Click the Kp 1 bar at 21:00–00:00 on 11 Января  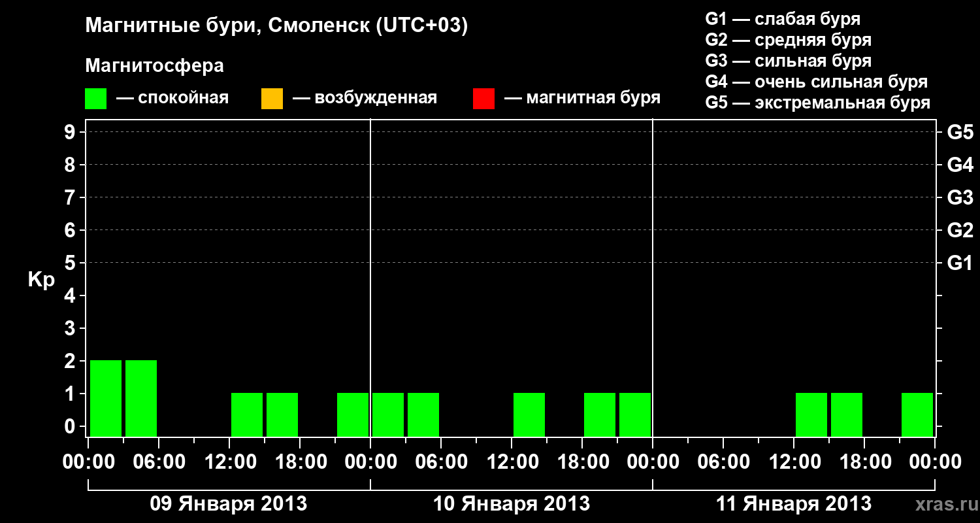(917, 414)
